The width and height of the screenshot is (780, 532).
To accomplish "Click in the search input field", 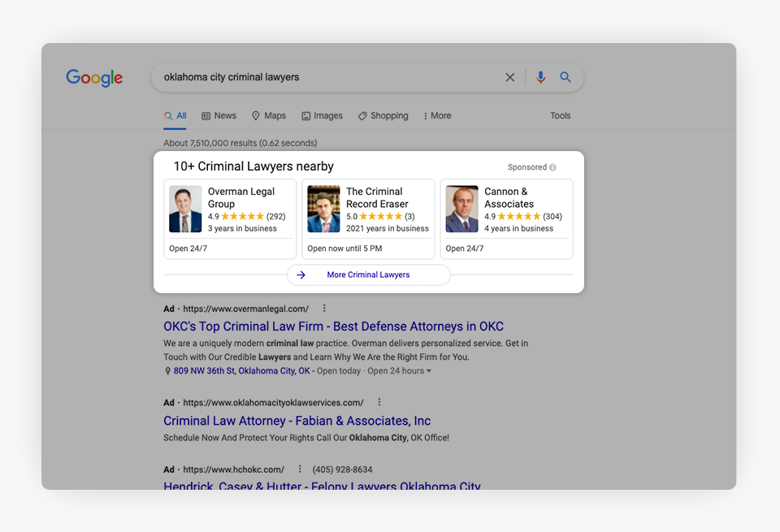I will (325, 78).
